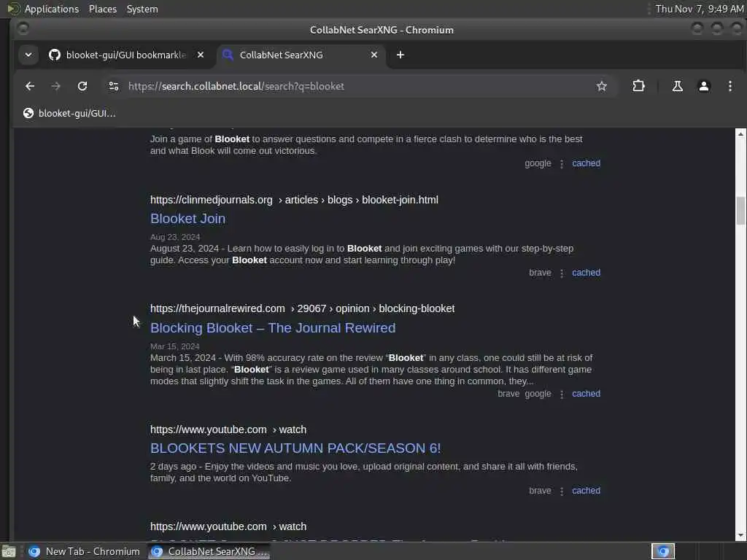Expand the tab search dropdown arrow
This screenshot has width=747, height=560.
pyautogui.click(x=28, y=55)
